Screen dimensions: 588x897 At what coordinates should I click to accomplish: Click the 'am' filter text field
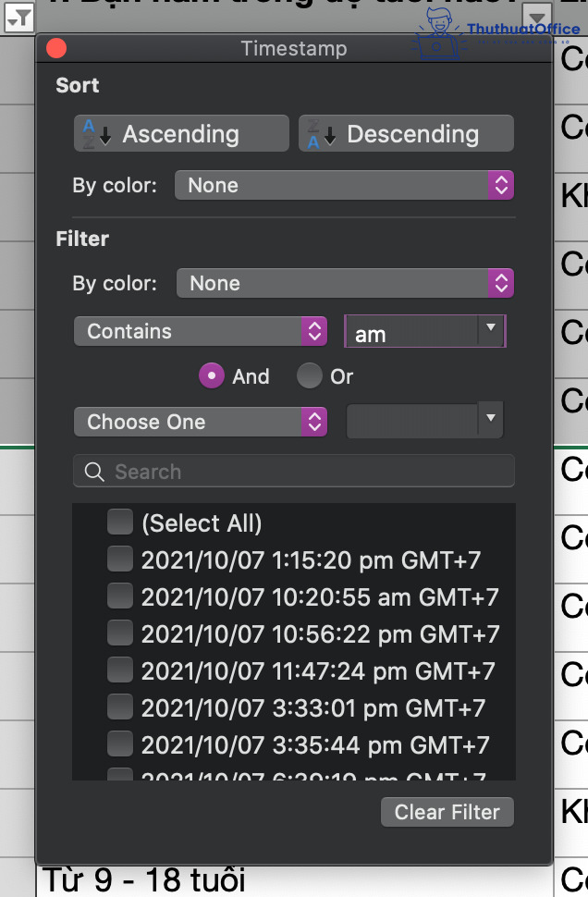[411, 332]
